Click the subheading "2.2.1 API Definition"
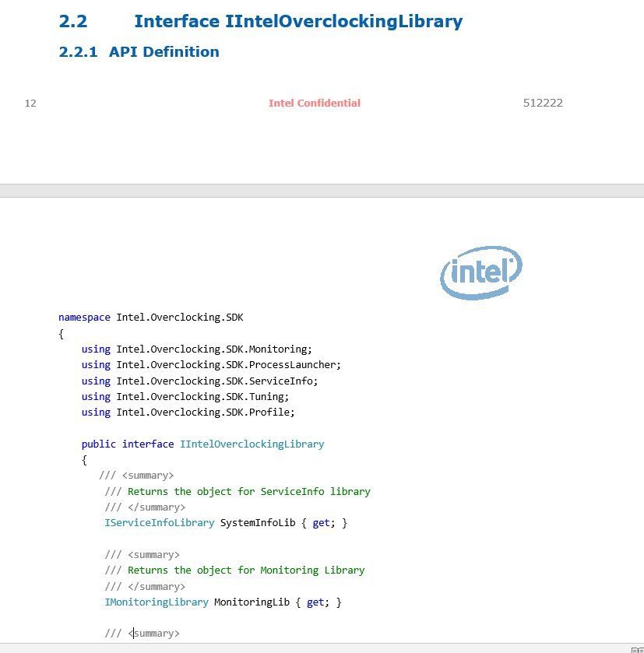 point(139,51)
